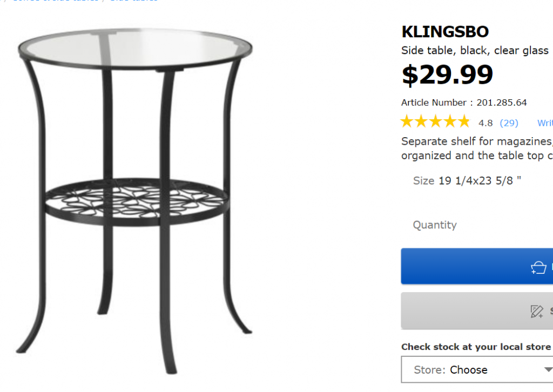Open the 'Side tables' breadcrumb link

134,1
